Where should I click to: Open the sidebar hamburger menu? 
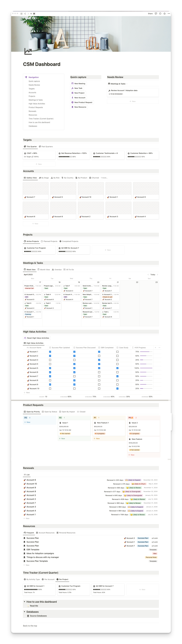pos(22,14)
